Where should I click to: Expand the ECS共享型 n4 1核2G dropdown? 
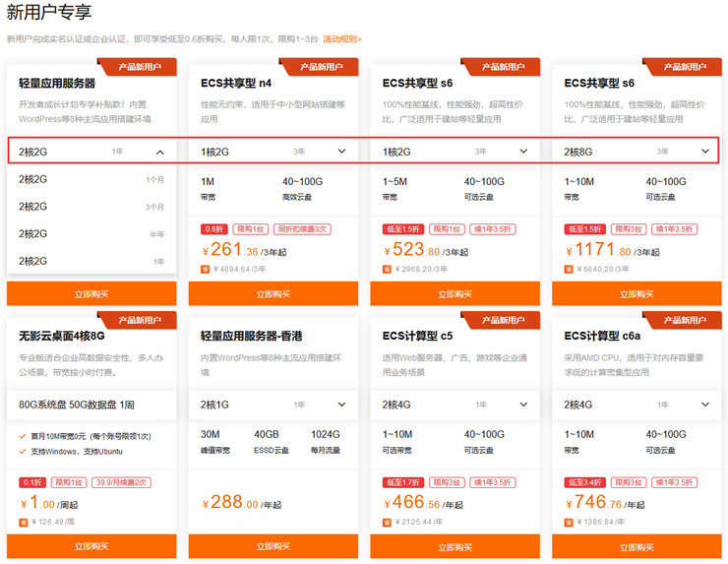coord(341,152)
